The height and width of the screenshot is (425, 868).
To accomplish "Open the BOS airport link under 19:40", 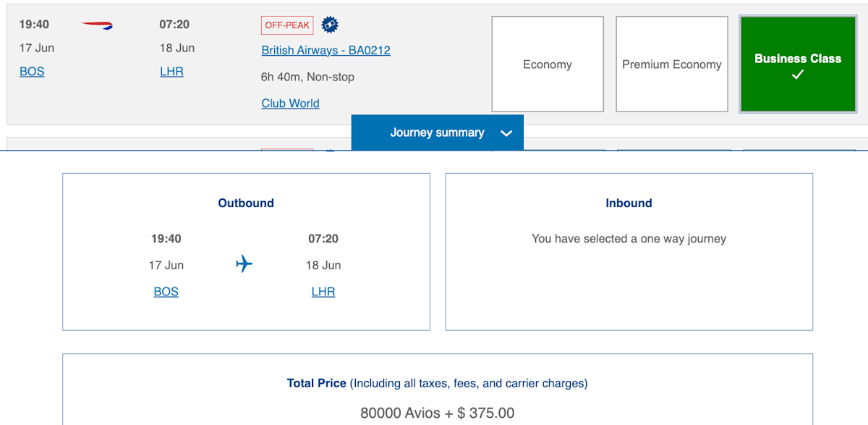I will 32,71.
